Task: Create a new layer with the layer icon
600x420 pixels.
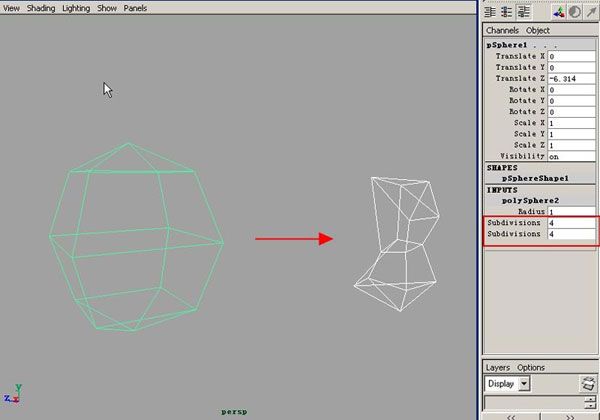Action: coord(588,384)
